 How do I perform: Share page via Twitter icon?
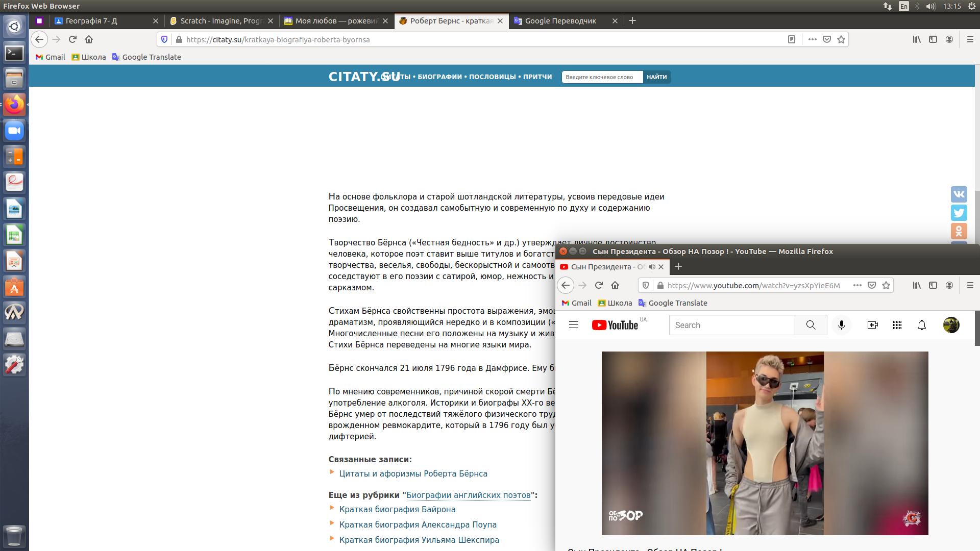(959, 213)
